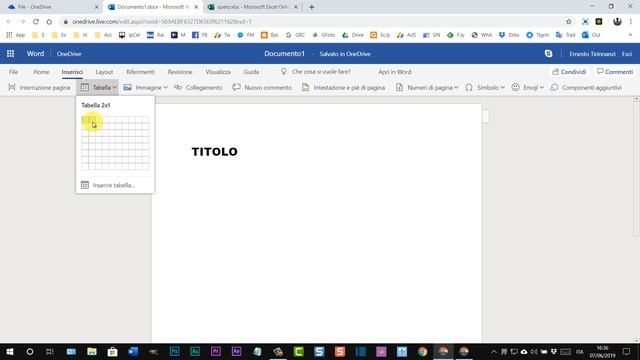
Task: Open the App bookmarks shortcut
Action: [x=16, y=35]
